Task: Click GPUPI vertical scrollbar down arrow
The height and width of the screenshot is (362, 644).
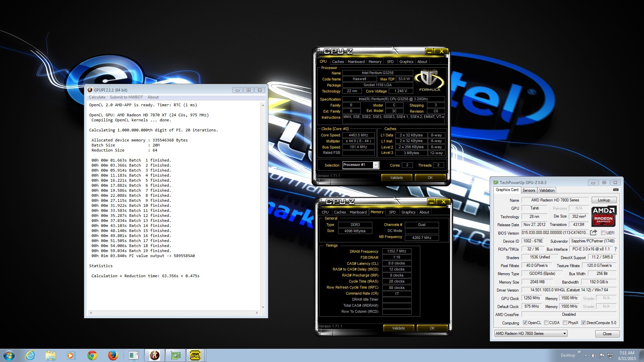Action: [263, 307]
